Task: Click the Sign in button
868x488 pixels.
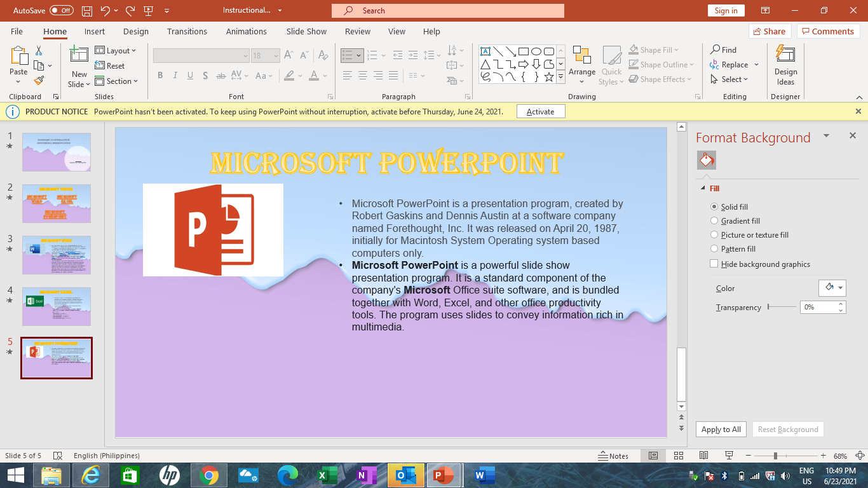Action: click(726, 10)
